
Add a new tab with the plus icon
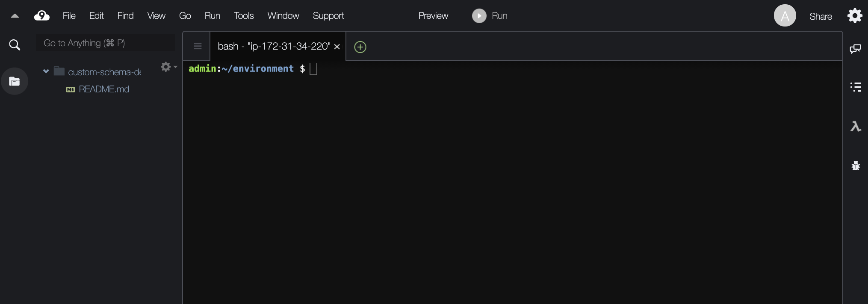360,47
